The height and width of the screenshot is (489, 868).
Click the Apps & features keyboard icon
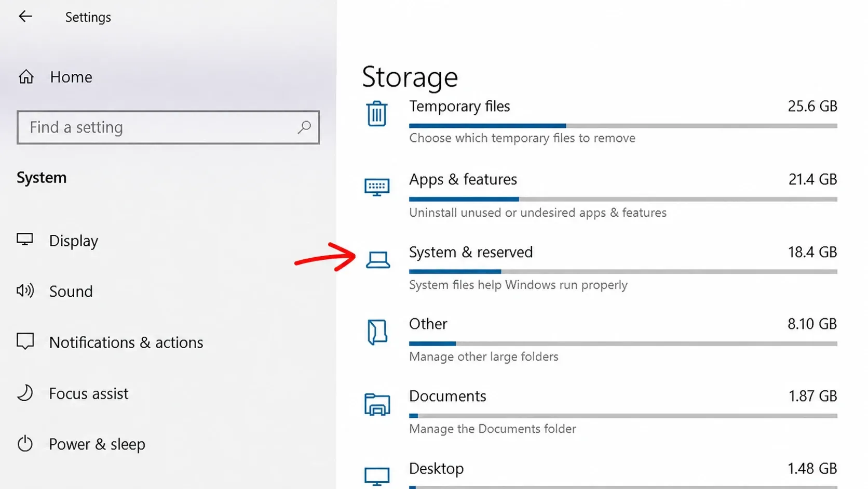(x=377, y=187)
